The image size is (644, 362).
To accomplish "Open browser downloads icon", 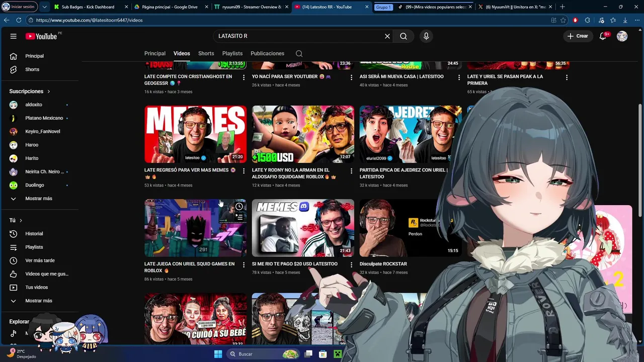I will 625,20.
